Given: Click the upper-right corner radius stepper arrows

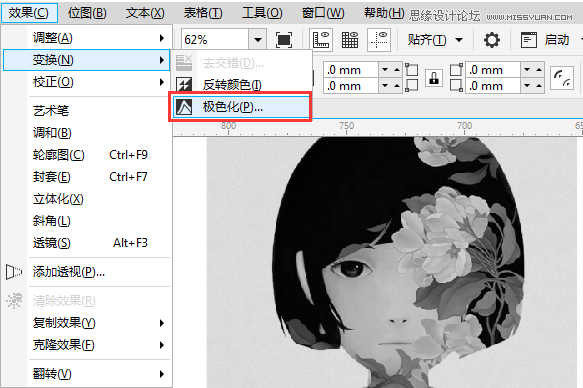Looking at the screenshot, I should pyautogui.click(x=532, y=69).
